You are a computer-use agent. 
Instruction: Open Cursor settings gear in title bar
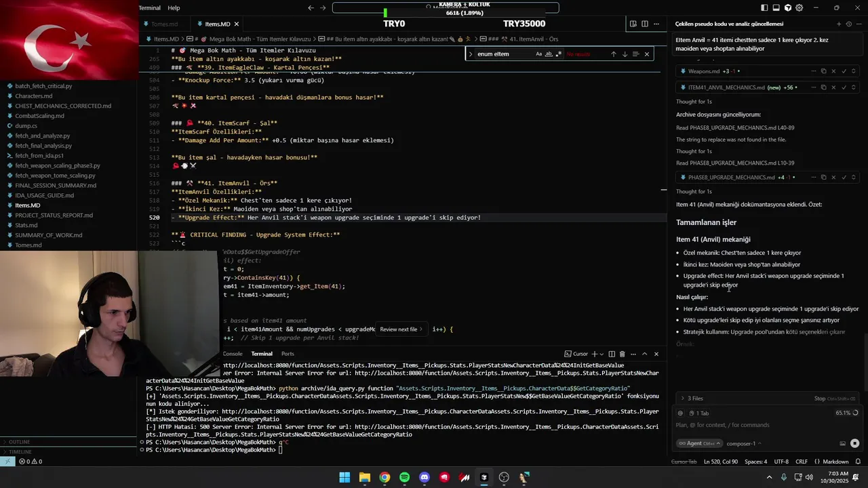point(800,7)
